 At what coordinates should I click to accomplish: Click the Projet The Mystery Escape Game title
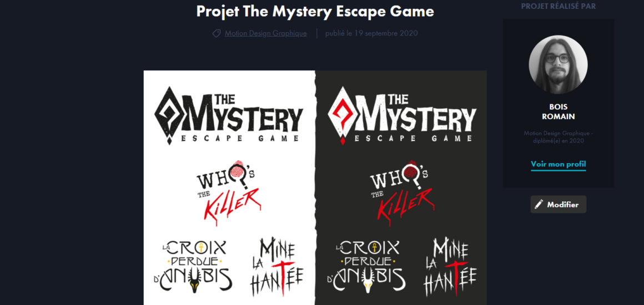click(315, 11)
